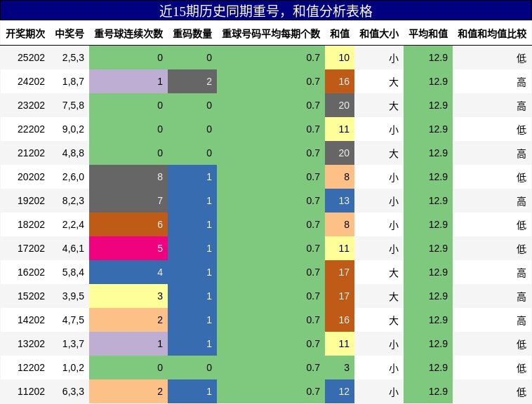Select draw period 22202
The height and width of the screenshot is (404, 532).
pyautogui.click(x=31, y=129)
